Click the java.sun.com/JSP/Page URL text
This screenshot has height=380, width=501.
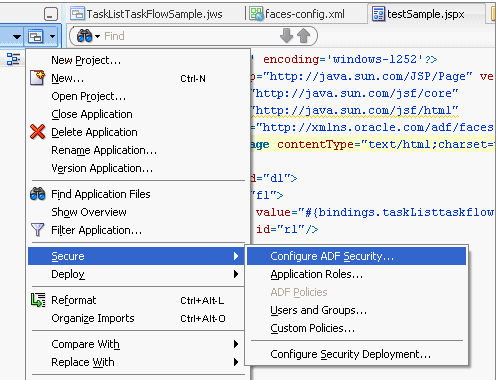(x=367, y=76)
